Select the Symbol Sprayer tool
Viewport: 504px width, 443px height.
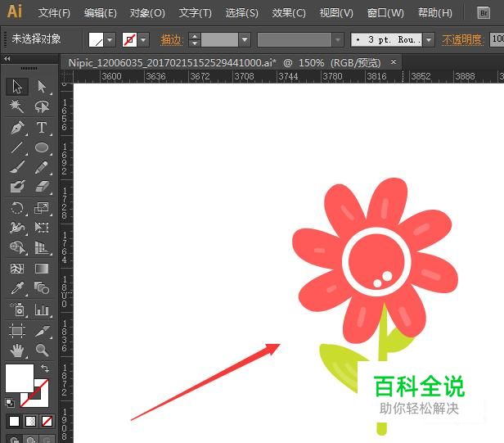[17, 310]
